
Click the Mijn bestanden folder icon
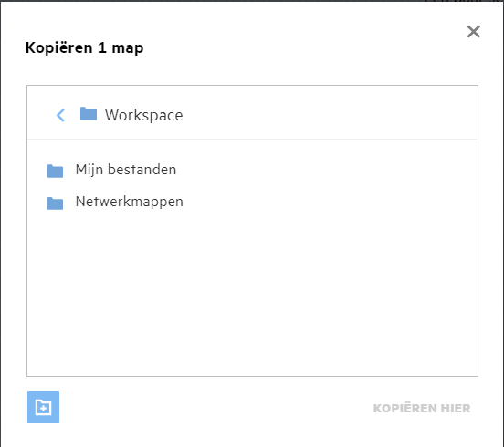click(x=56, y=171)
